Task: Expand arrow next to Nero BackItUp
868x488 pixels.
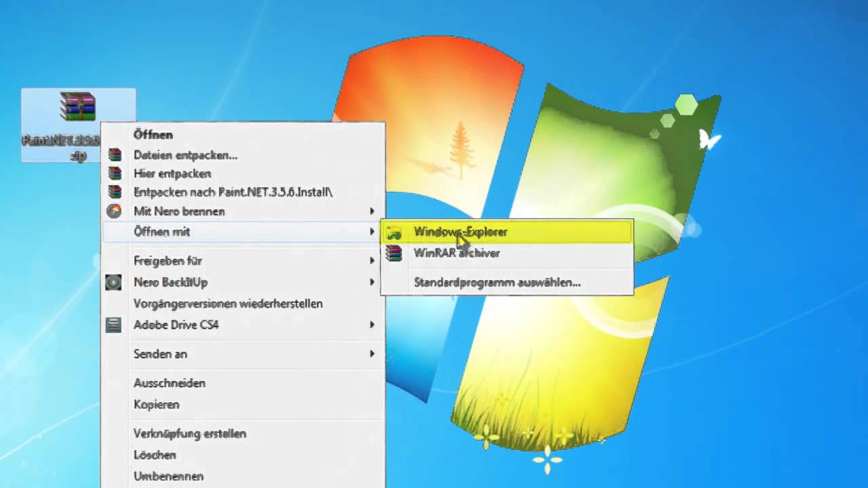Action: pyautogui.click(x=372, y=282)
